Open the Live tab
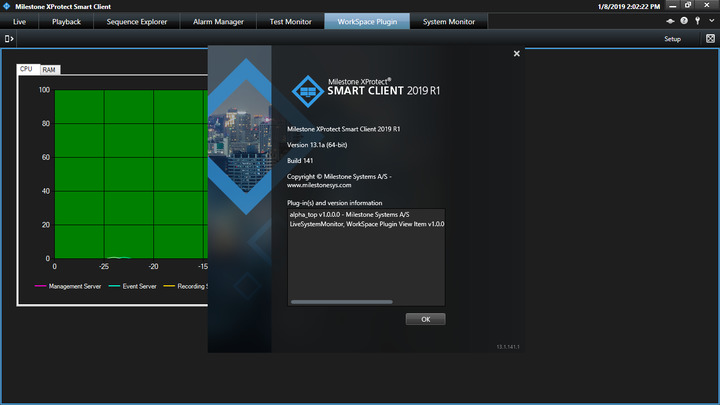Screen dimensions: 720x405 pos(20,21)
